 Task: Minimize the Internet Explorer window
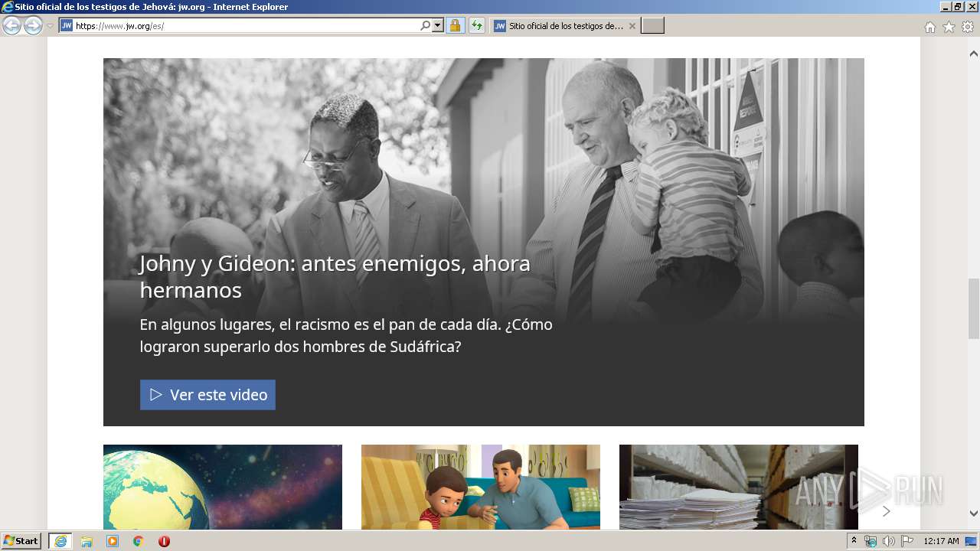[x=945, y=7]
